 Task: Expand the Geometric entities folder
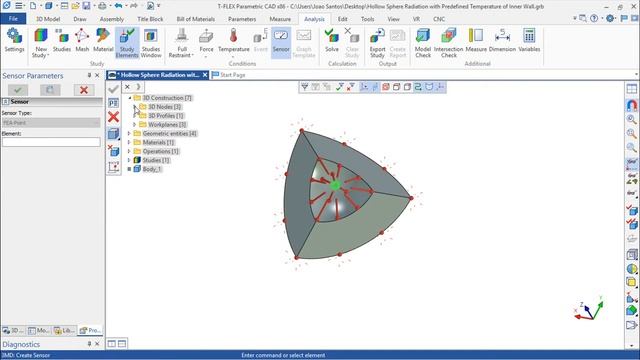(129, 133)
